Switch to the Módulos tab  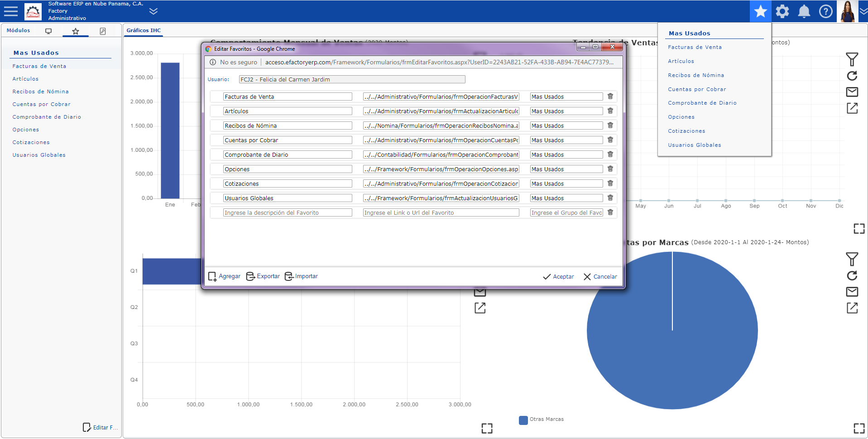pos(19,31)
